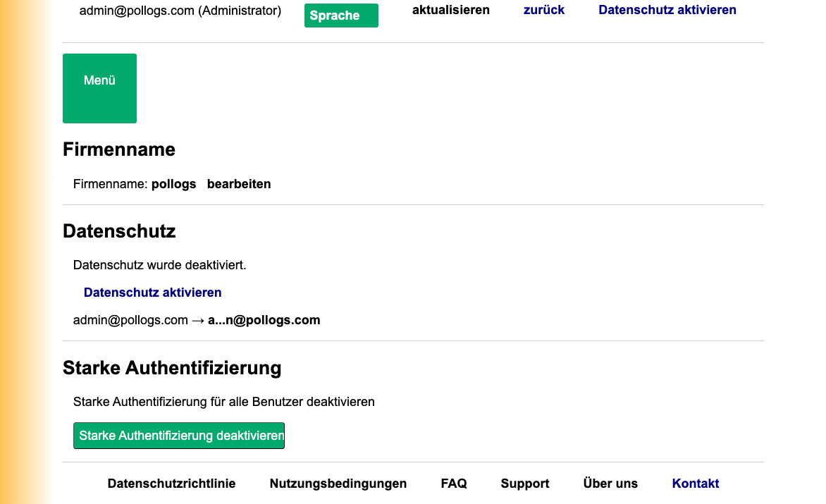Activate Datenschutz from the top bar link
826x504 pixels.
[x=667, y=10]
